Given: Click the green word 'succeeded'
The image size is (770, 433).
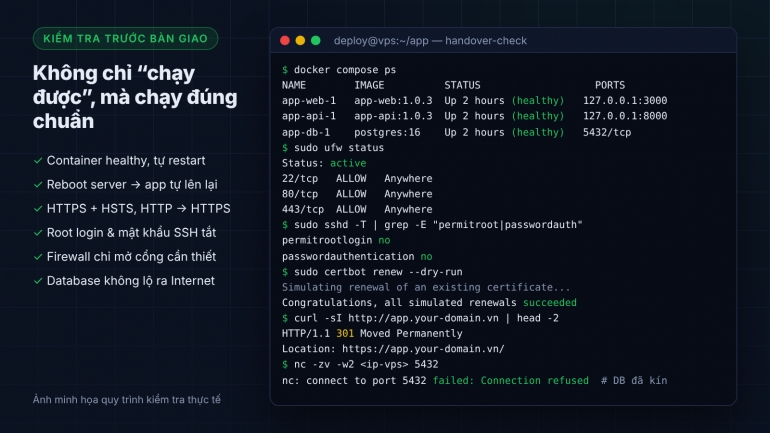Looking at the screenshot, I should point(550,303).
